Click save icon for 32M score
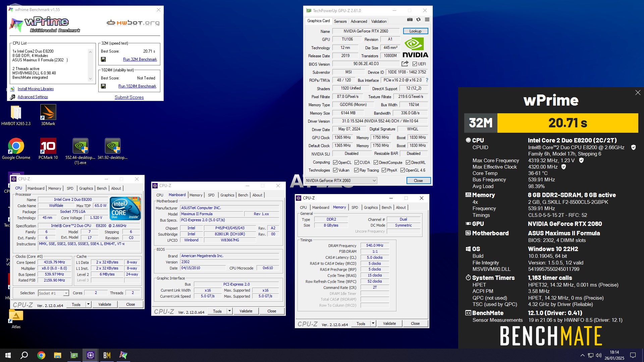644x362 pixels. (103, 59)
